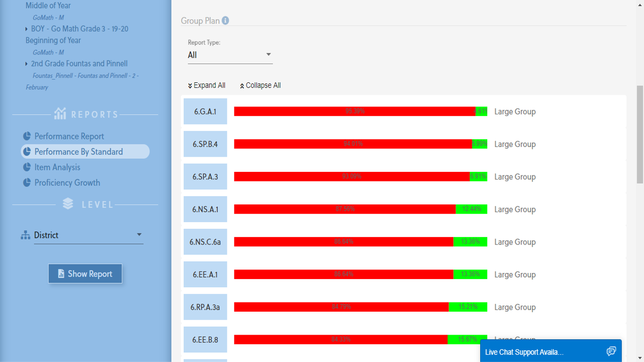Open Proficiency Growth report

tap(67, 183)
